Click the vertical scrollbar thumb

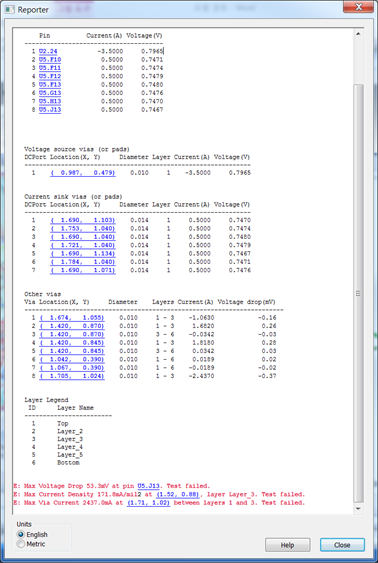tap(358, 293)
